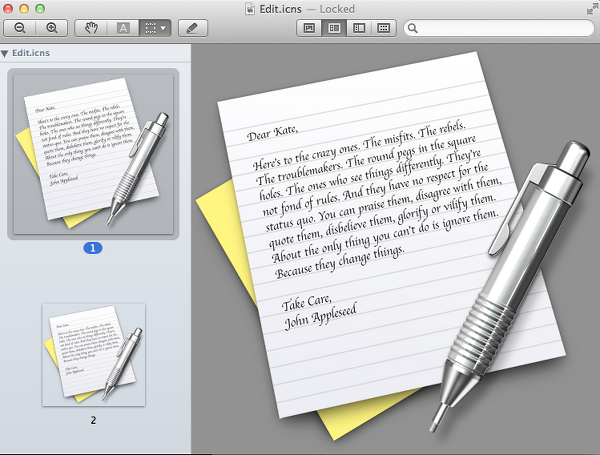The width and height of the screenshot is (600, 455).
Task: Click the page 2 number label
Action: [x=93, y=420]
